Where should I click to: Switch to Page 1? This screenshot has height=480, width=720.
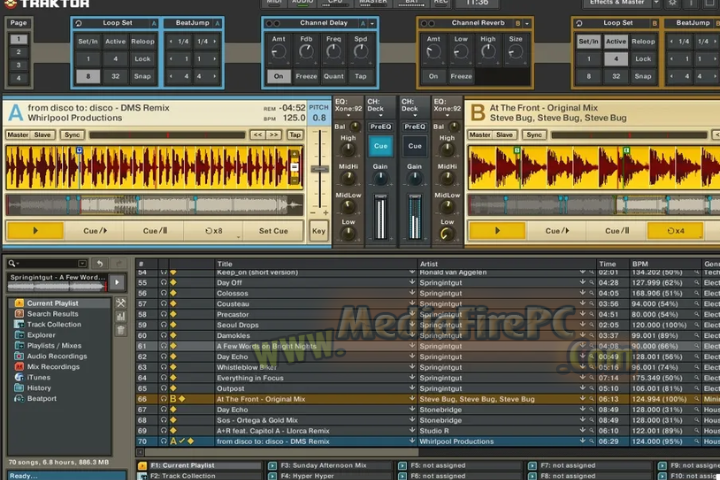pos(19,39)
